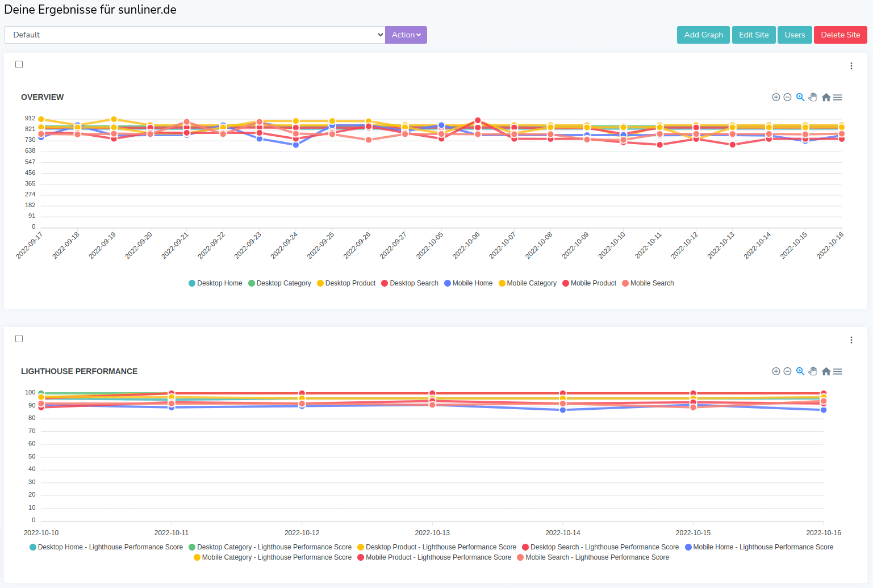Image resolution: width=873 pixels, height=588 pixels.
Task: Open the Default view dropdown
Action: [x=195, y=35]
